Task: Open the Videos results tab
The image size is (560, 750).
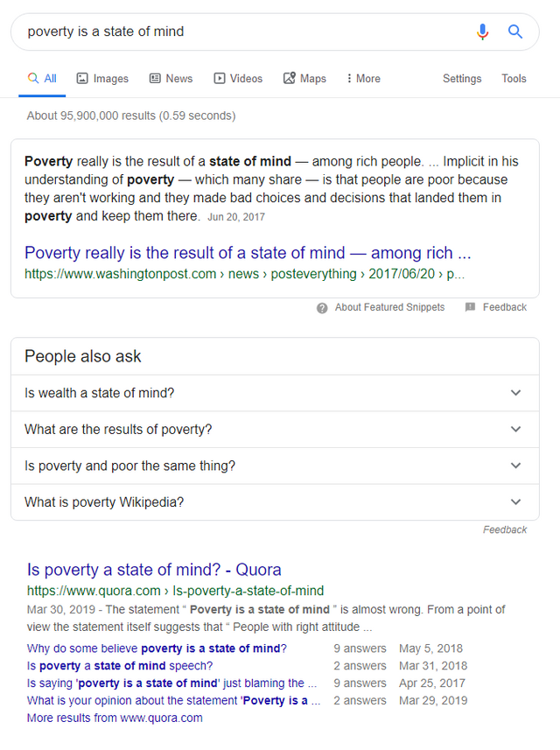Action: 238,79
